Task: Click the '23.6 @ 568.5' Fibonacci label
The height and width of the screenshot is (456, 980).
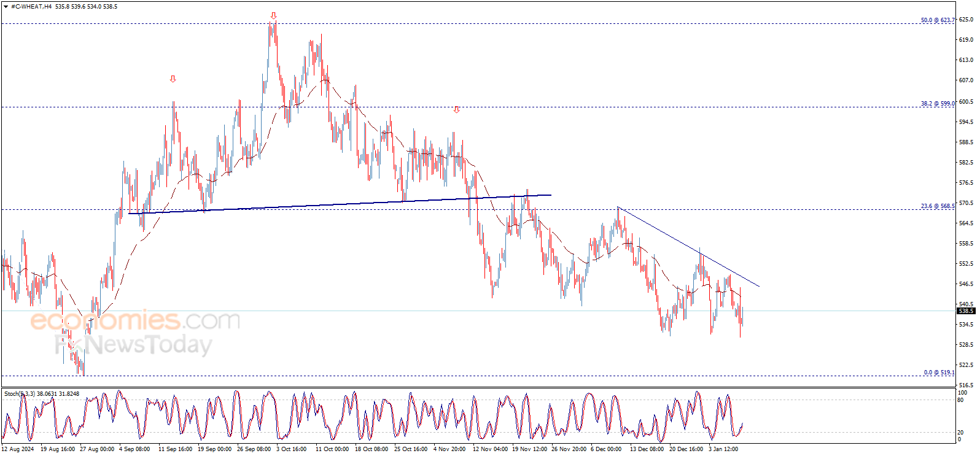Action: tap(938, 206)
